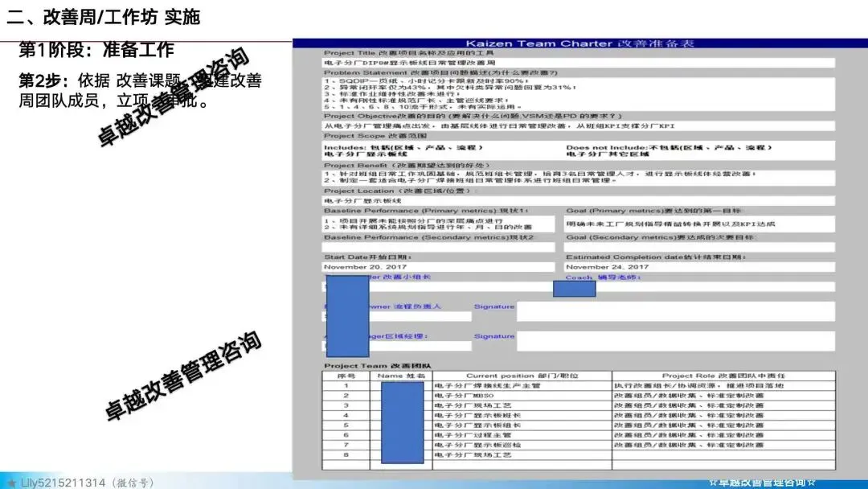The width and height of the screenshot is (868, 489).
Task: Click the Current position 部门/职位 column header
Action: [522, 376]
